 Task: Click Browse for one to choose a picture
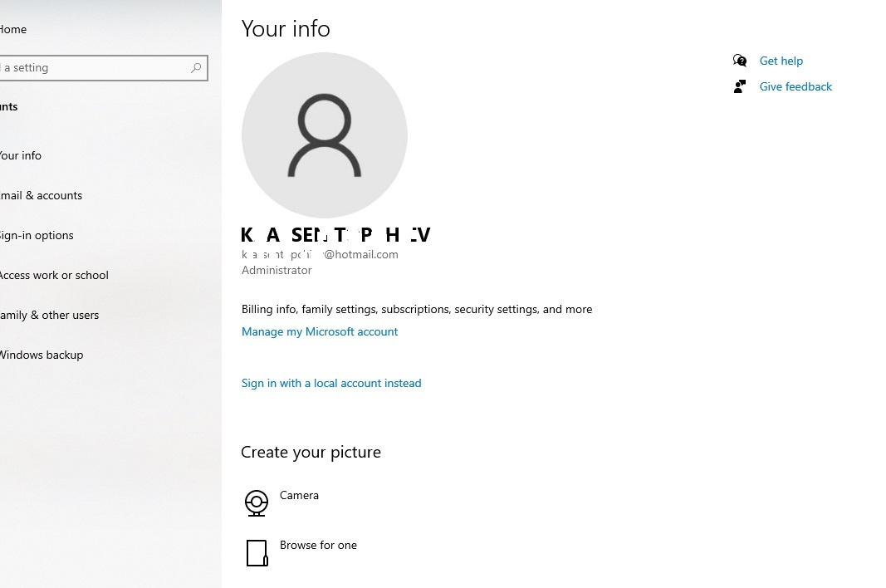tap(318, 545)
